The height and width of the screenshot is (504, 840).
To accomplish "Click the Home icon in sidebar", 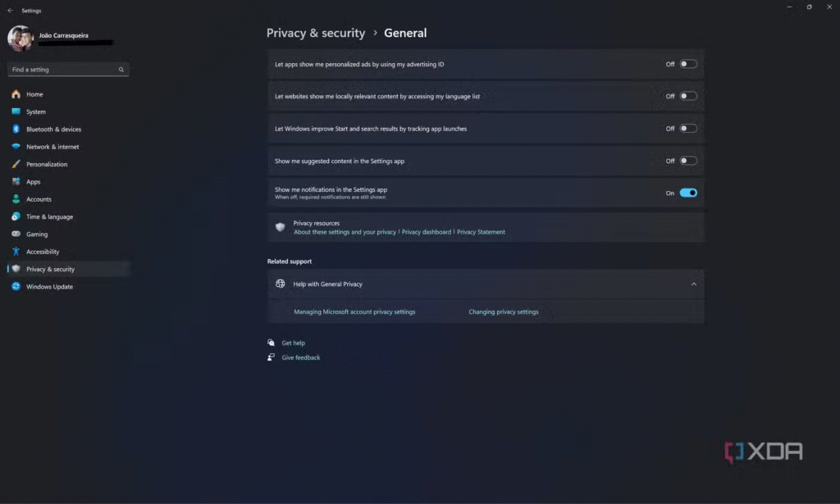I will tap(16, 94).
